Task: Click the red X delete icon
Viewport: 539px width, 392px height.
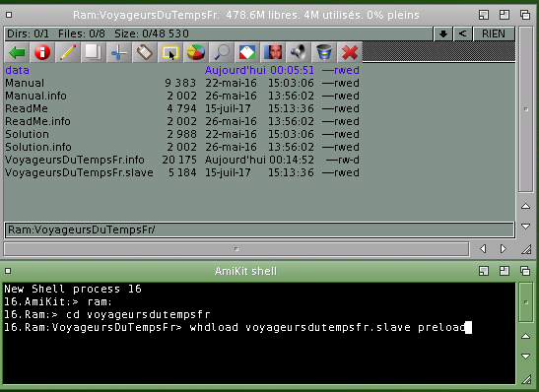Action: coord(349,52)
